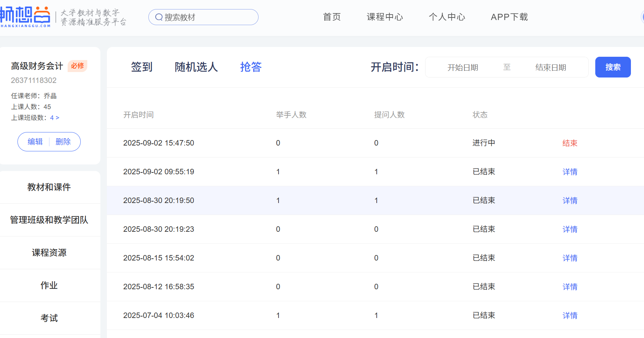Open 管理班级和教学团队 in the sidebar
644x338 pixels.
coord(49,220)
